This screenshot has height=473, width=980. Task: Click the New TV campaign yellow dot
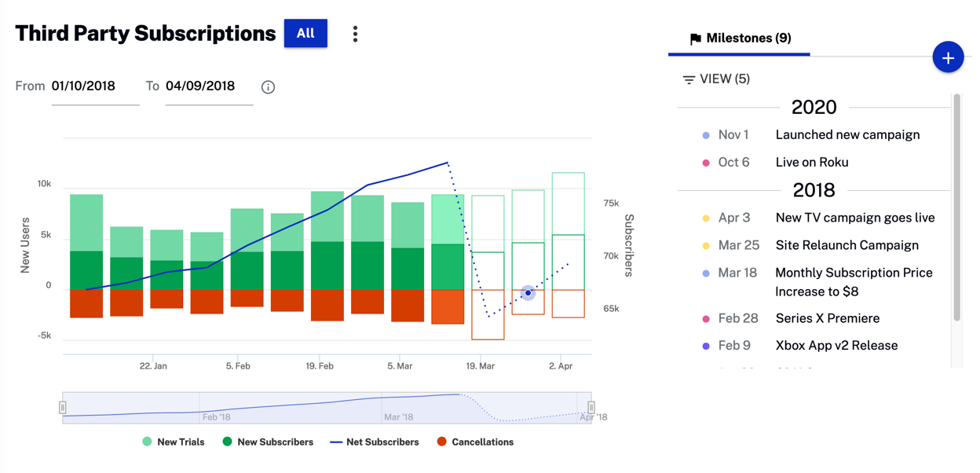click(706, 218)
